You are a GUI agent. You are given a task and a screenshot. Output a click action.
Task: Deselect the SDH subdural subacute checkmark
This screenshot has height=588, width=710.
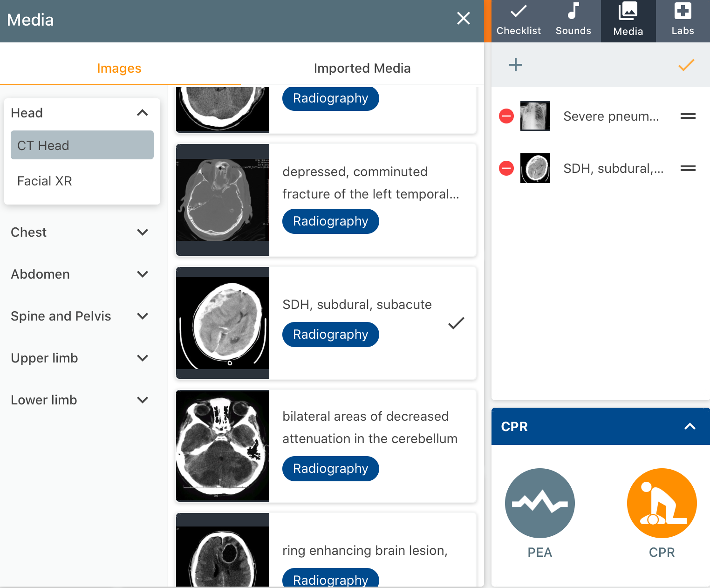(x=456, y=323)
